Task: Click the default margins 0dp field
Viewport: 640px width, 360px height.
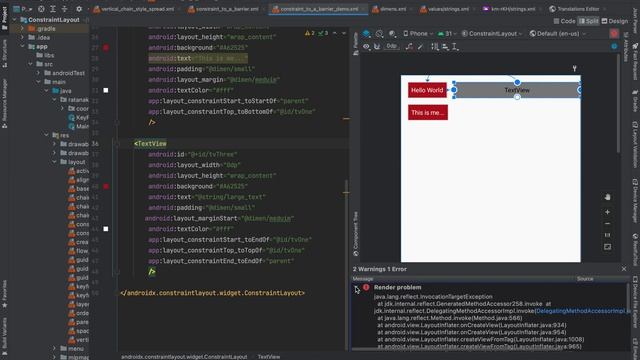Action: coord(391,46)
